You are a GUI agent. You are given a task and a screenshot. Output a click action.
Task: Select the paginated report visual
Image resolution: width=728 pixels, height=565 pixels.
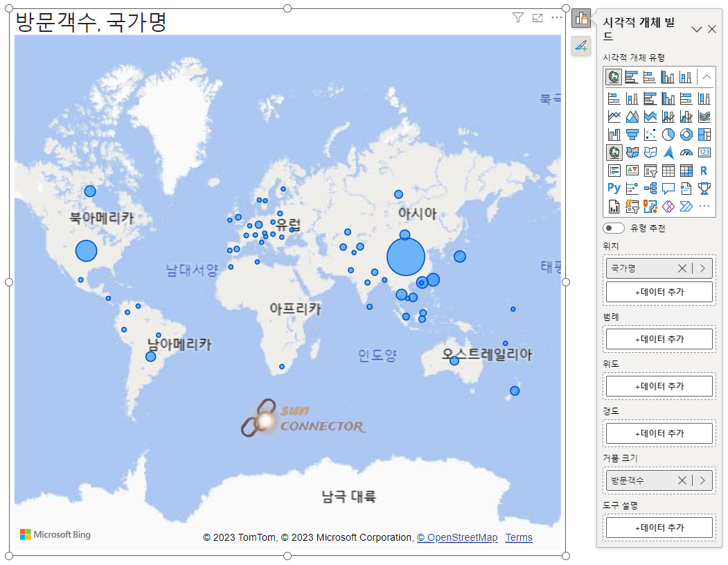(x=614, y=207)
